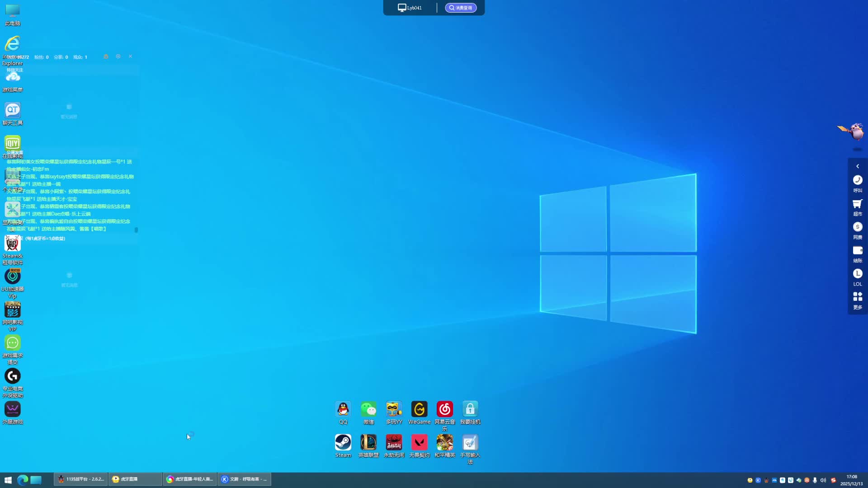868x488 pixels.
Task: Open UU加速器 Vip icon
Action: 13,277
